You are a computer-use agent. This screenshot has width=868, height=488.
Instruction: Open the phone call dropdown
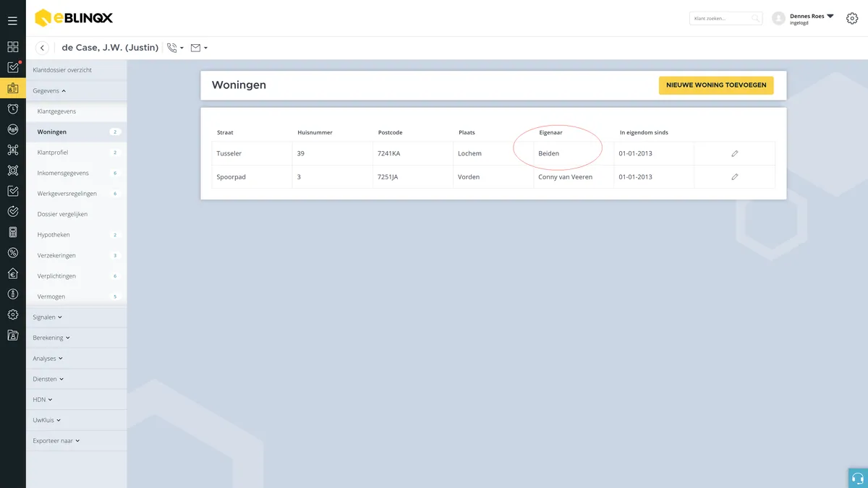click(175, 48)
